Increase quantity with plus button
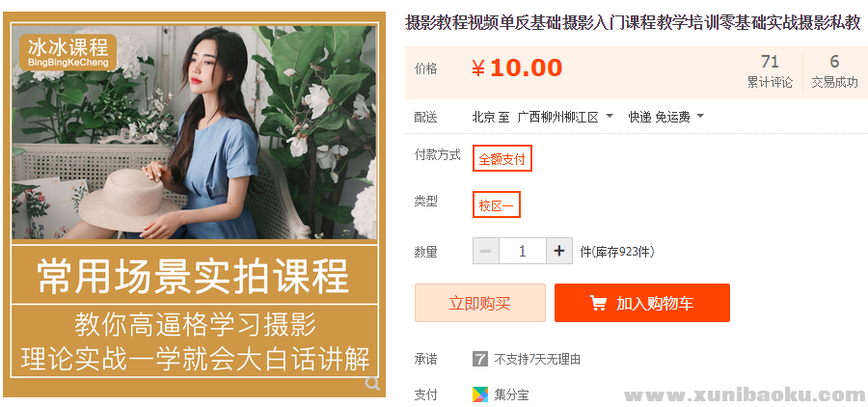 [x=559, y=252]
